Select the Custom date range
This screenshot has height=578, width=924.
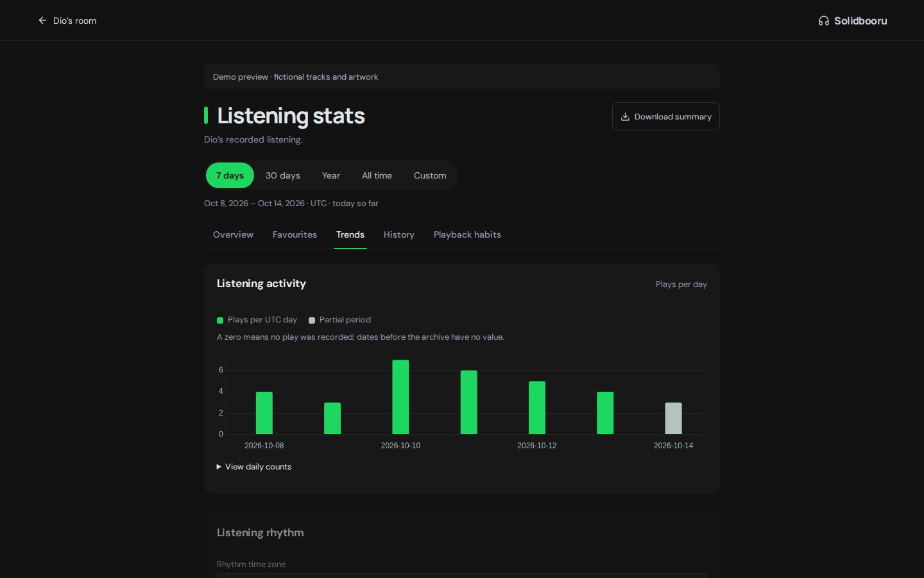coord(430,175)
